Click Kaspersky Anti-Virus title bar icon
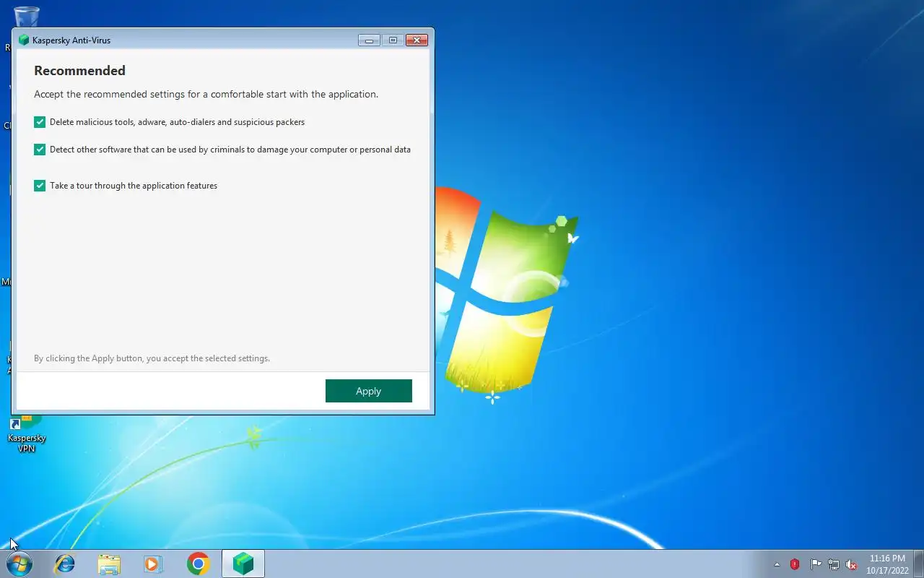Viewport: 924px width, 578px height. pyautogui.click(x=24, y=40)
